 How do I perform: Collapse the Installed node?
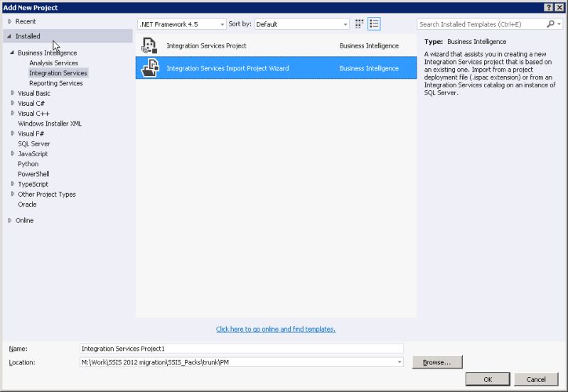(x=9, y=36)
